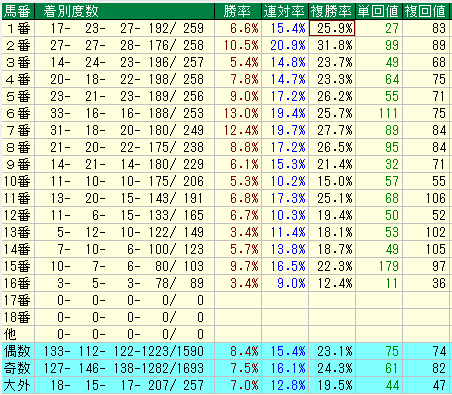This screenshot has height=395, width=452.
Task: Select the 11番 row label
Action: click(x=18, y=198)
